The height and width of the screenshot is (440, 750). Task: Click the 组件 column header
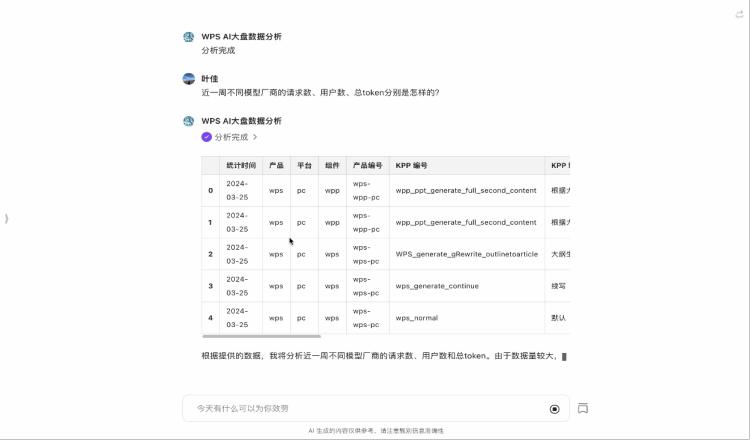pos(332,165)
